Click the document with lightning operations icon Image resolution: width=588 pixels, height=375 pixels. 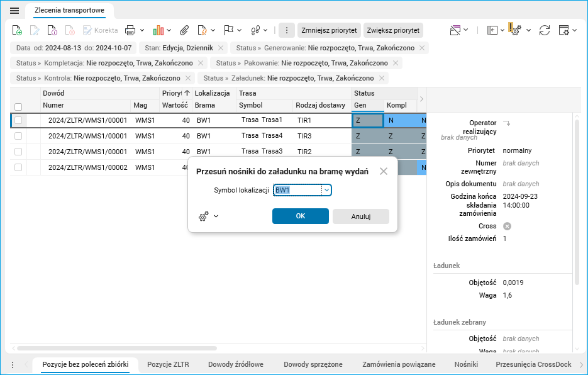[x=202, y=30]
